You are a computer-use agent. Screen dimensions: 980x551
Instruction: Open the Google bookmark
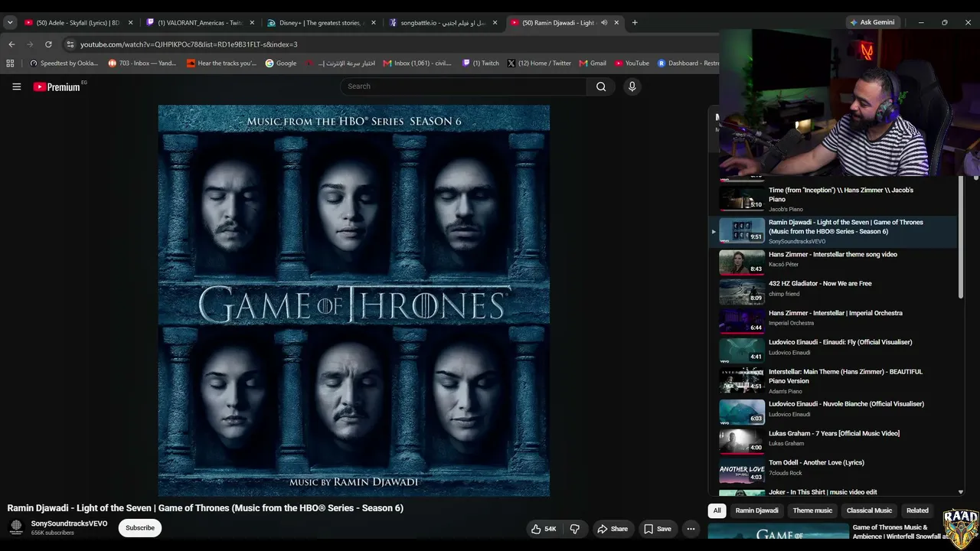pos(281,64)
